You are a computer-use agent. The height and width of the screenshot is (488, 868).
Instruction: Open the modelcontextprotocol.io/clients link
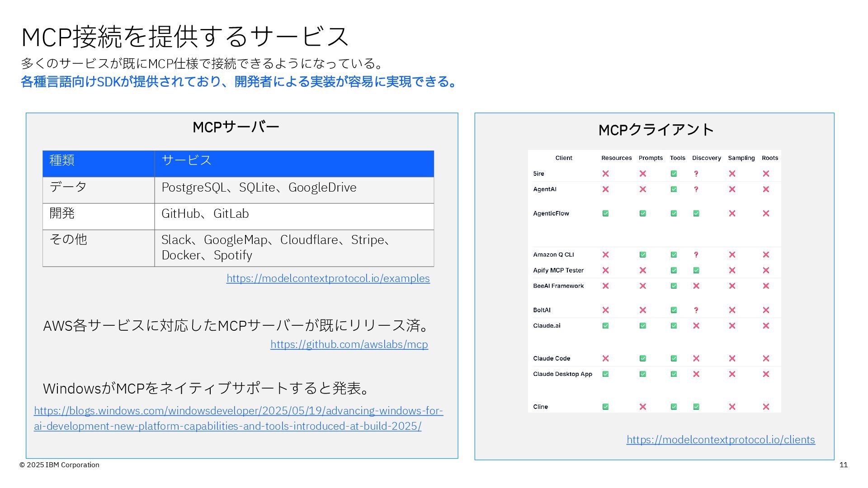pos(721,440)
